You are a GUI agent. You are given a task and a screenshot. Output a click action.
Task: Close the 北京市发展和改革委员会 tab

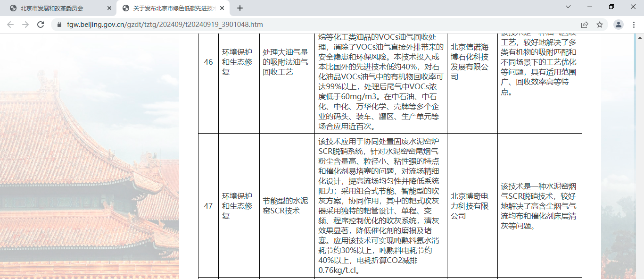[109, 8]
